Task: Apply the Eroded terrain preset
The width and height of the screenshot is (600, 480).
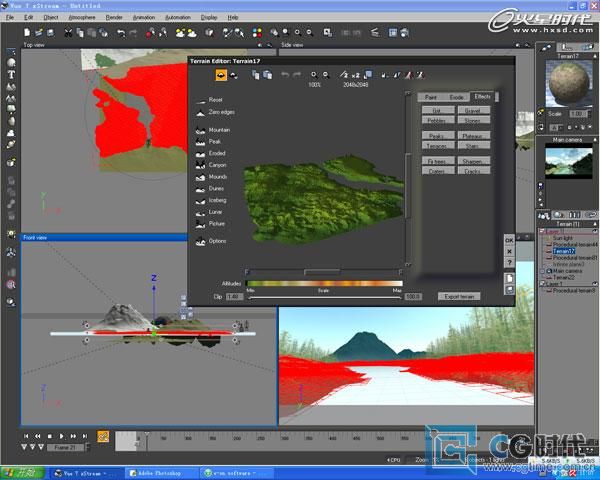Action: 211,153
